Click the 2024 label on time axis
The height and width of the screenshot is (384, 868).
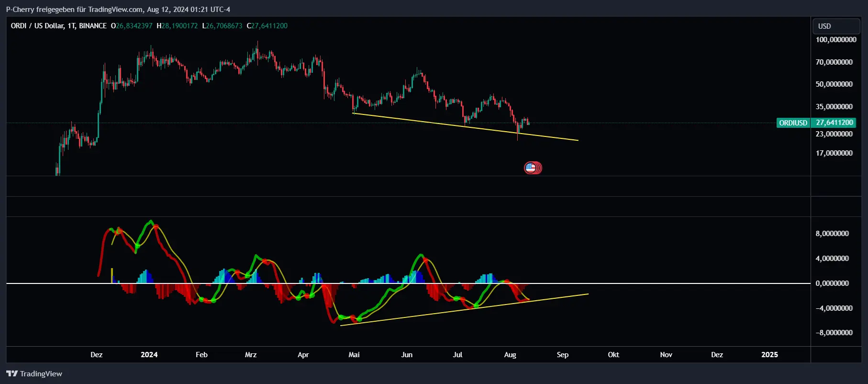click(x=149, y=355)
